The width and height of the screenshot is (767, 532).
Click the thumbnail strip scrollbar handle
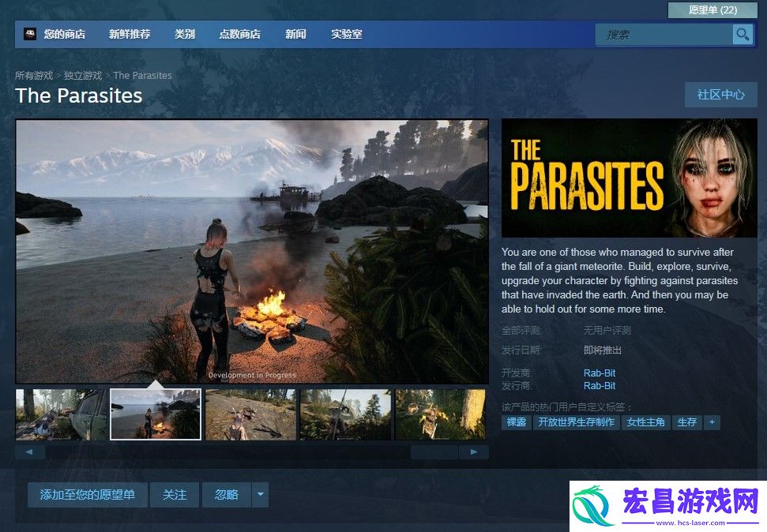pyautogui.click(x=434, y=451)
